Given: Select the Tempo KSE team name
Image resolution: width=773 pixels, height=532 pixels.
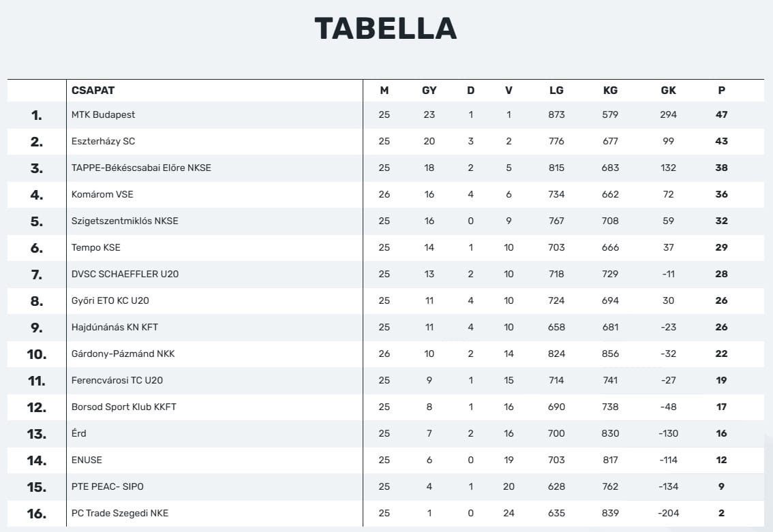Looking at the screenshot, I should click(96, 247).
